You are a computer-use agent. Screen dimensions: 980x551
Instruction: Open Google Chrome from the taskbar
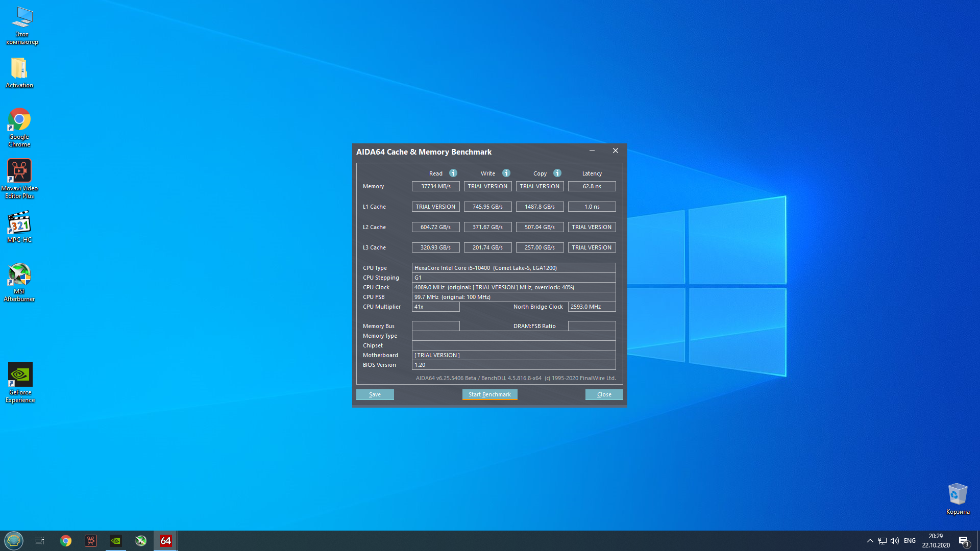click(66, 540)
